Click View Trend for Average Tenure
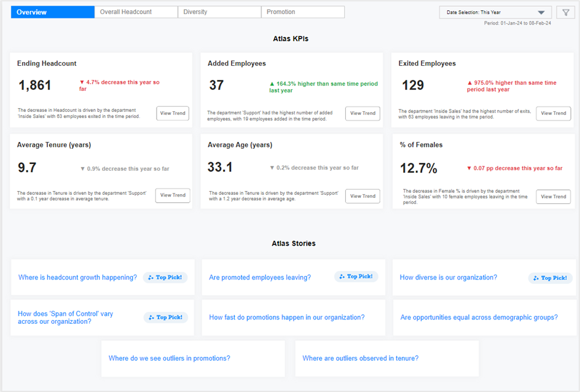The height and width of the screenshot is (392, 580). (x=173, y=195)
